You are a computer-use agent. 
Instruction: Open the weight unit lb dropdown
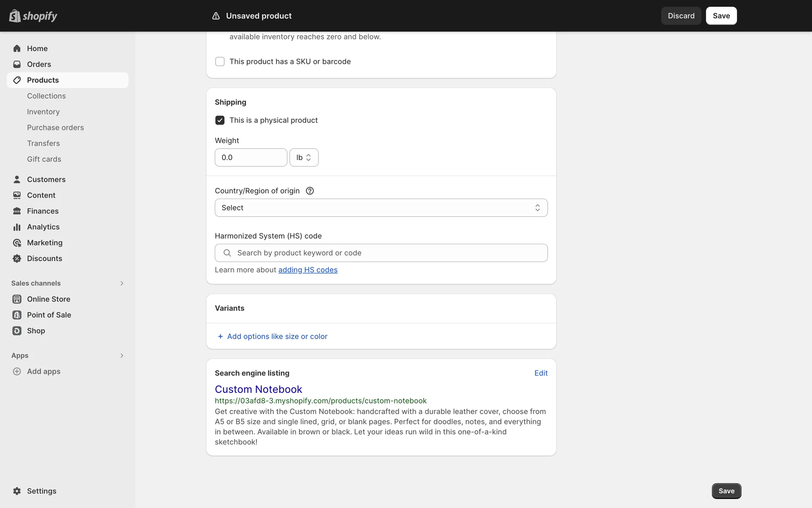[304, 157]
